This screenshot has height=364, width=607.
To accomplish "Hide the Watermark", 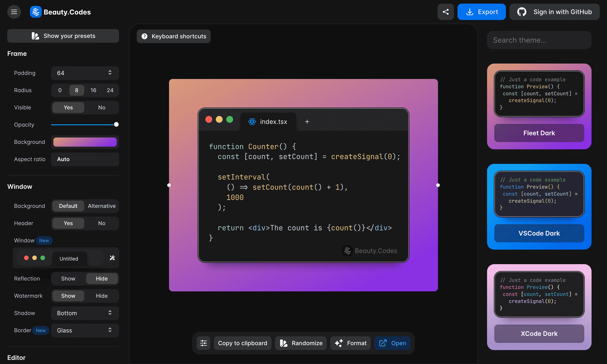I will pos(102,296).
